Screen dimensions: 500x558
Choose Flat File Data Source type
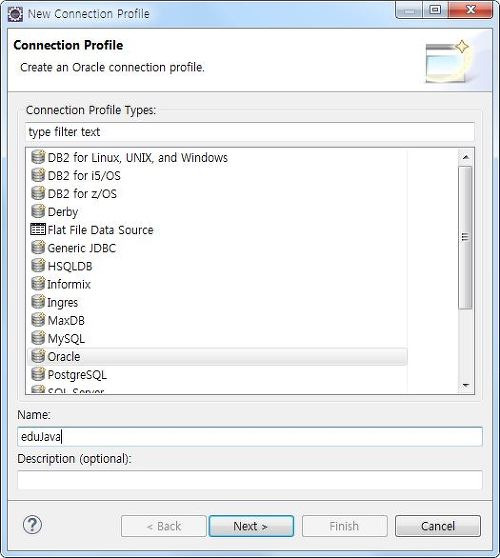point(100,230)
